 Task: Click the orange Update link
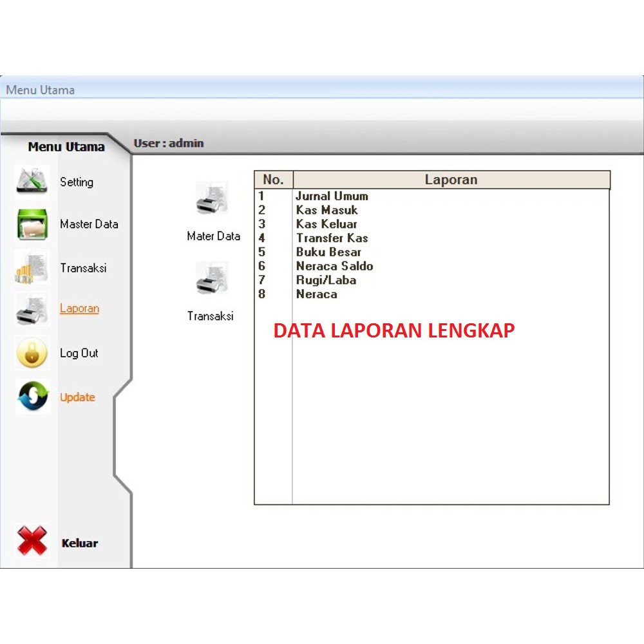[x=77, y=397]
